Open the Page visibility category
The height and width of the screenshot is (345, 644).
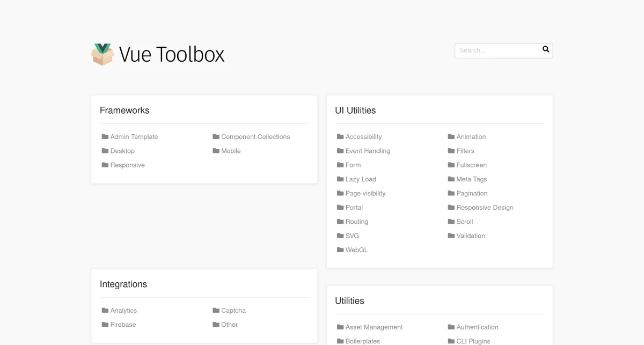click(x=365, y=193)
